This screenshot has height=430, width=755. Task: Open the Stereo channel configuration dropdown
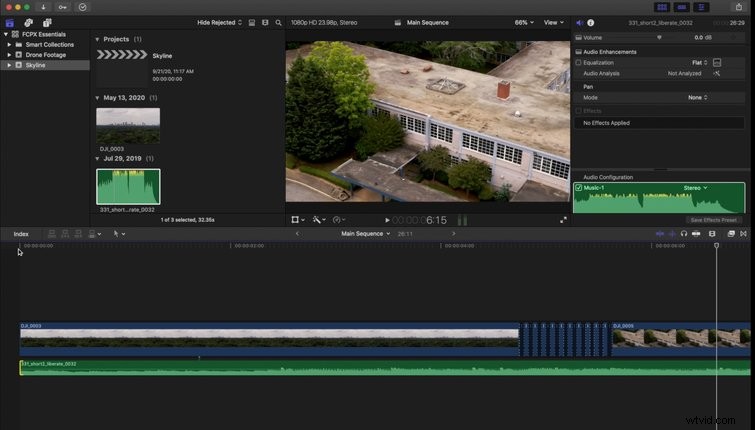tap(696, 188)
